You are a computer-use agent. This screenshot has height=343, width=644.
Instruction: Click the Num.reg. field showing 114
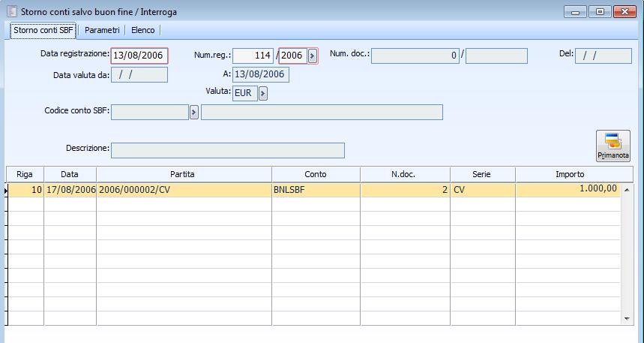pyautogui.click(x=253, y=56)
